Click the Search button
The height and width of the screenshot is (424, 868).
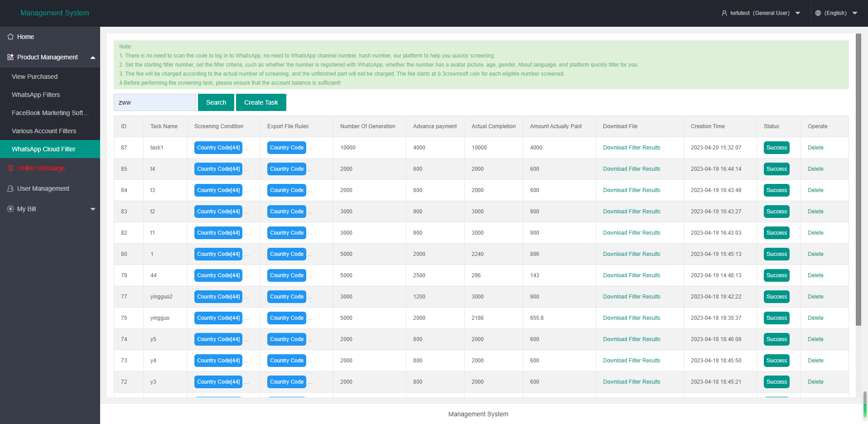point(216,102)
